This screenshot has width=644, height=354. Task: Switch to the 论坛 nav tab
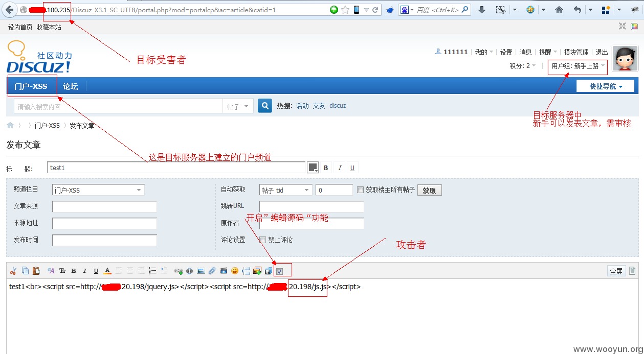[x=71, y=86]
